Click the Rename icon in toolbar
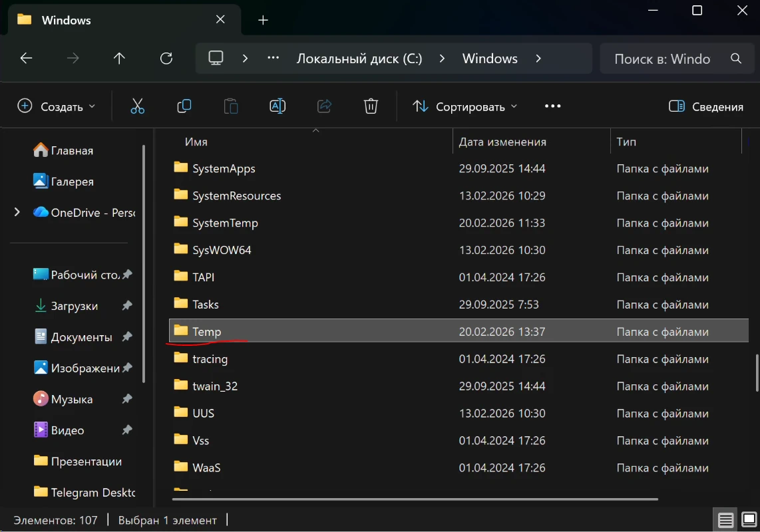Viewport: 760px width, 532px height. tap(278, 106)
